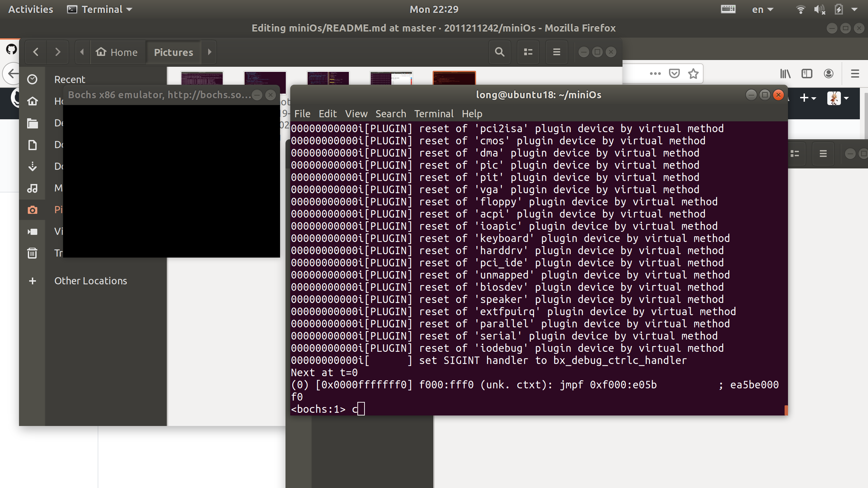This screenshot has height=488, width=868.
Task: Open Firefox account icon
Action: (x=828, y=74)
